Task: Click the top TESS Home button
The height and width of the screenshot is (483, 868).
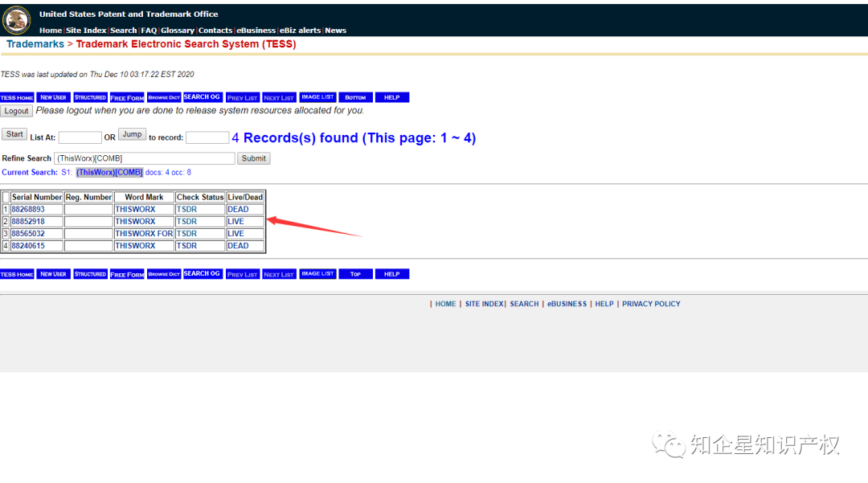Action: 17,97
